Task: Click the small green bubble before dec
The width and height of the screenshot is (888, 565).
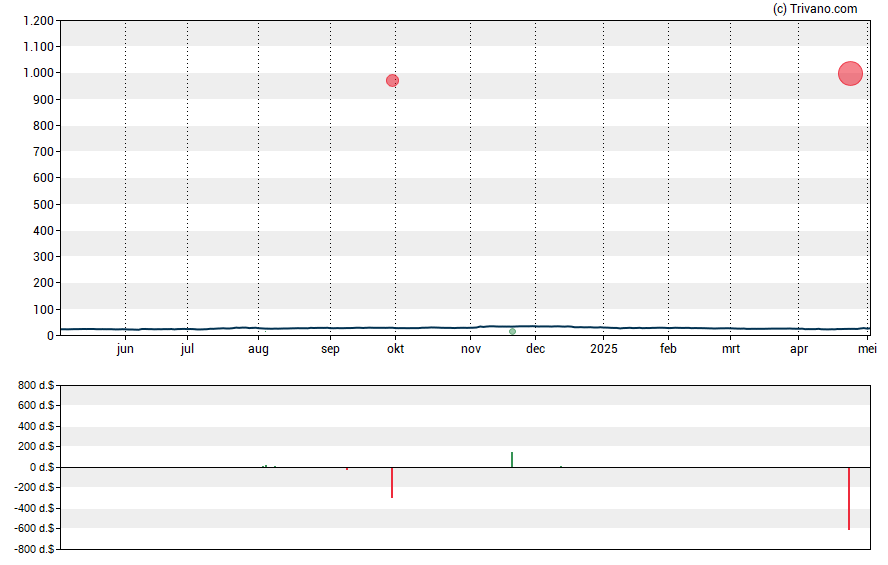Action: coord(513,331)
